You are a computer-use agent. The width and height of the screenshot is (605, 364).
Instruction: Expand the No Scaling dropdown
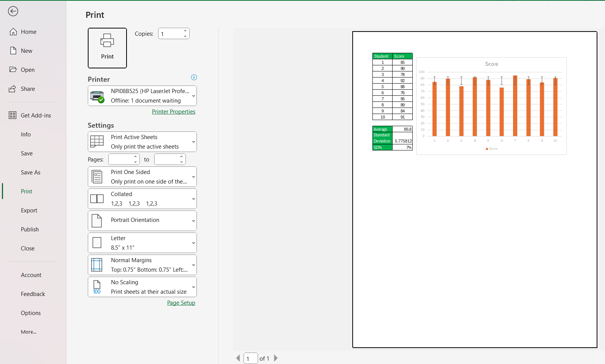click(x=193, y=287)
